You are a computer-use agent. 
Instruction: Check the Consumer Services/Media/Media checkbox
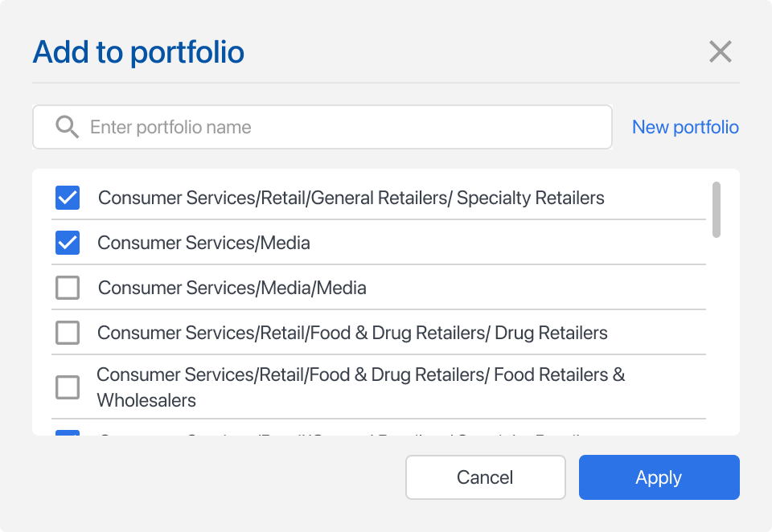click(x=68, y=288)
